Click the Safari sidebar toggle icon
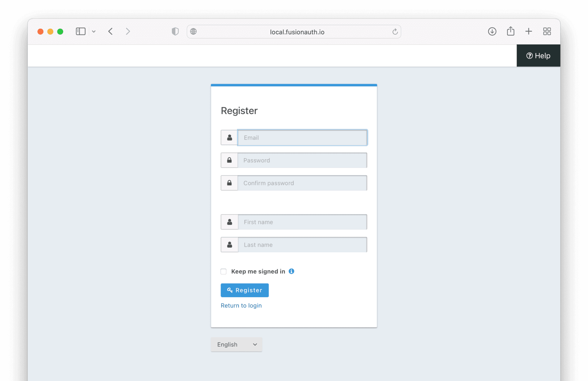This screenshot has width=588, height=381. (80, 32)
